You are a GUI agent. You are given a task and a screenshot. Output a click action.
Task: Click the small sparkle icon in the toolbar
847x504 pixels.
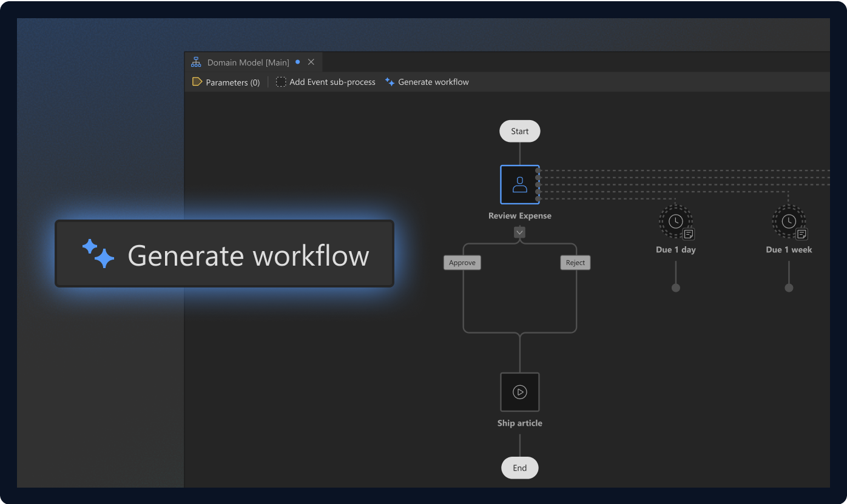pyautogui.click(x=390, y=82)
